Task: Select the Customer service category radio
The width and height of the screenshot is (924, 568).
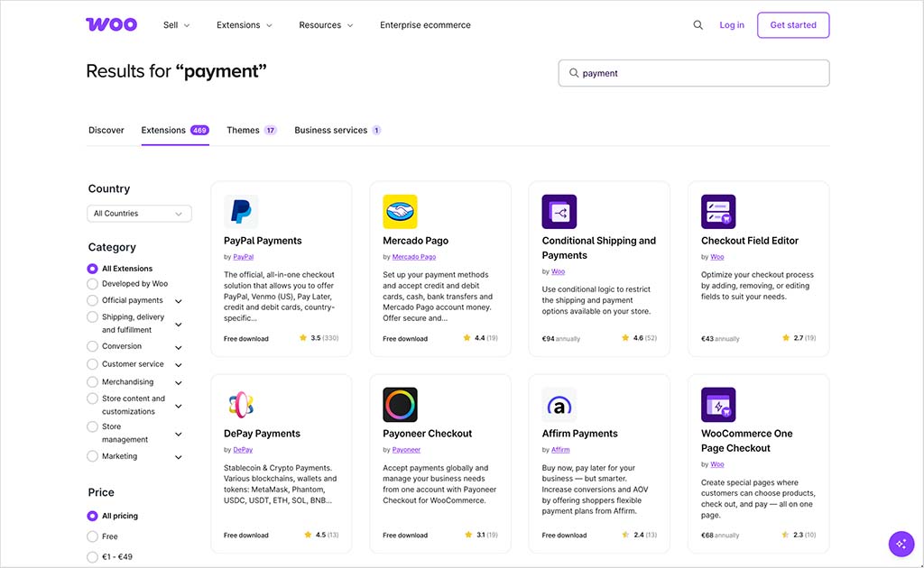Action: point(93,363)
